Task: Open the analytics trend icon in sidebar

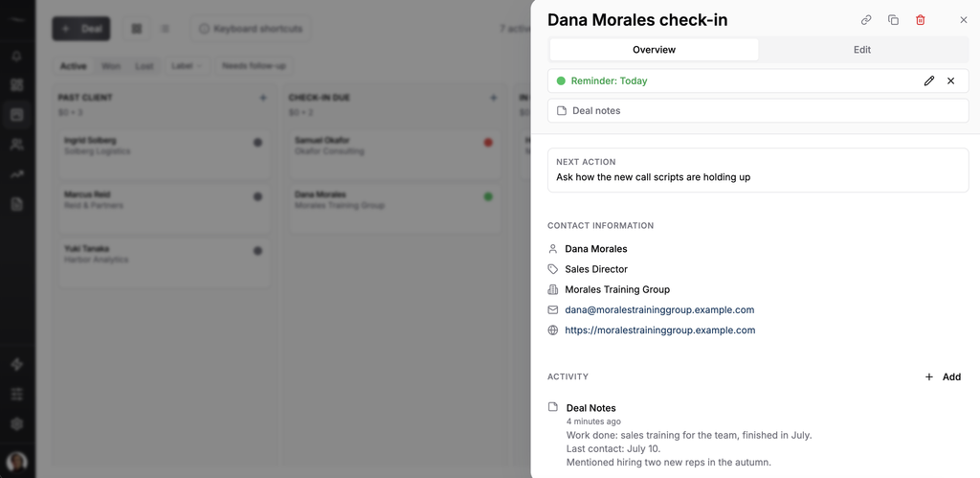Action: point(17,174)
